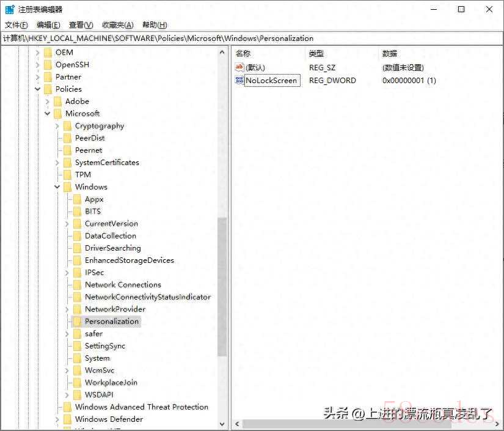Expand the Cryptography key
504x431 pixels.
[57, 126]
